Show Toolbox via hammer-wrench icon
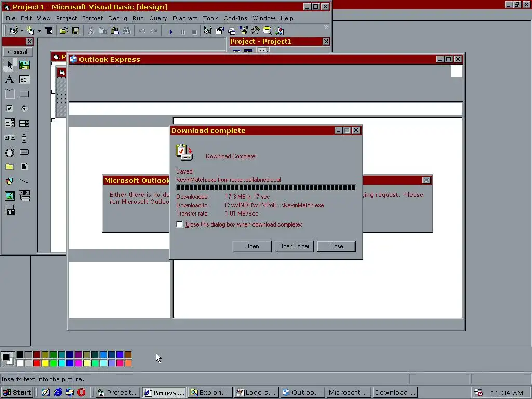 pyautogui.click(x=256, y=31)
